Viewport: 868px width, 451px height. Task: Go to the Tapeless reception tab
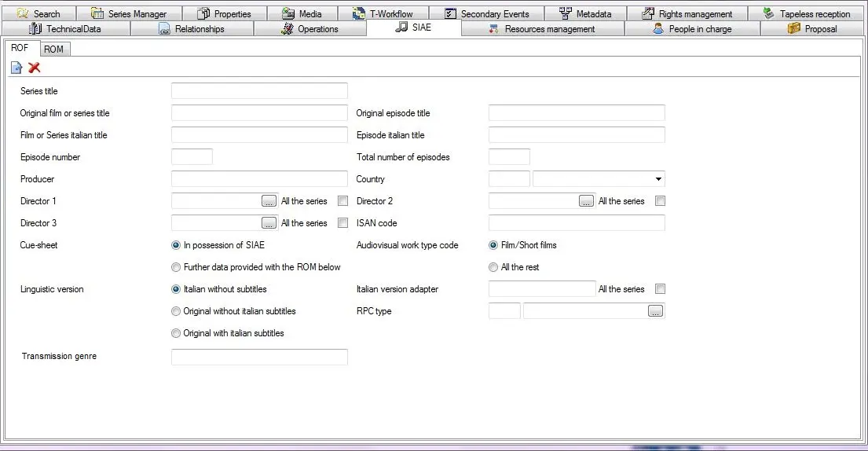(807, 13)
